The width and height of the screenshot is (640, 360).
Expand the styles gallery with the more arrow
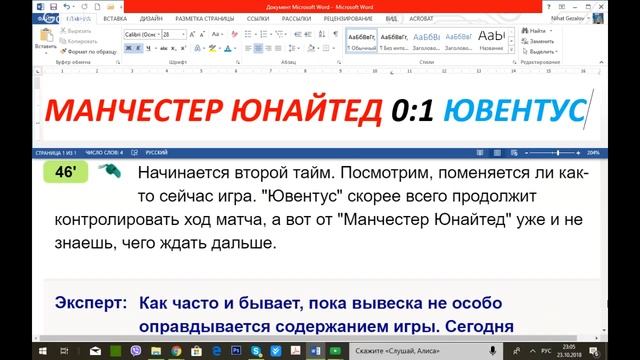tap(511, 49)
